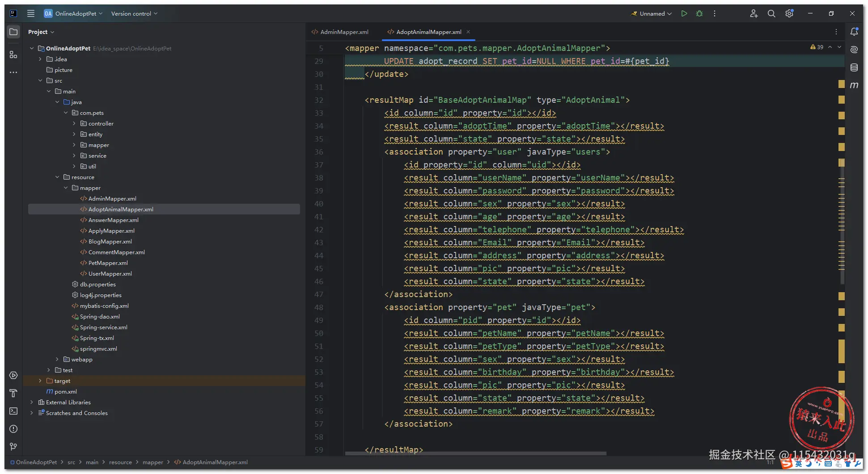Open the Git tool window

pos(13,447)
